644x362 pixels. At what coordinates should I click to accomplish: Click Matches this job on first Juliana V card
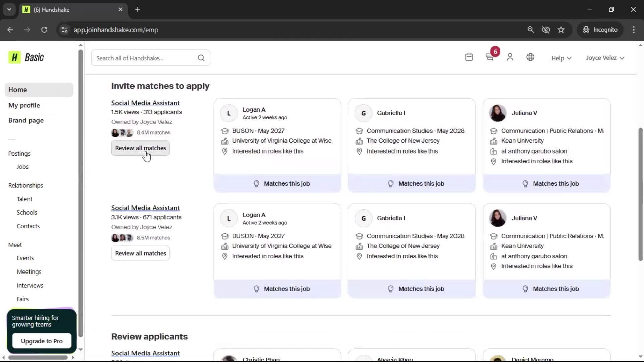click(546, 184)
